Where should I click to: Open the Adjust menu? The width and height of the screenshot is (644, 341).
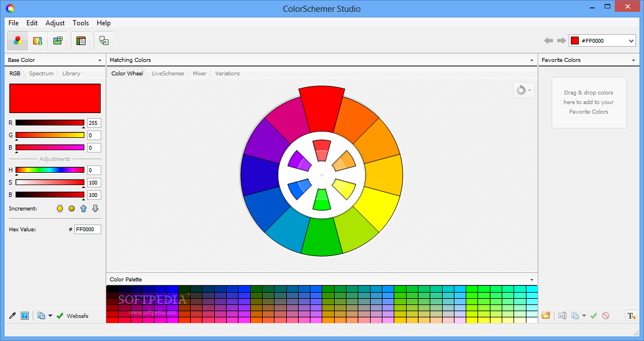(55, 23)
